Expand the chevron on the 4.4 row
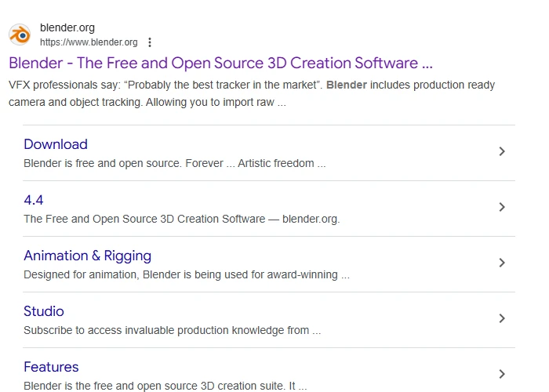 pyautogui.click(x=502, y=207)
